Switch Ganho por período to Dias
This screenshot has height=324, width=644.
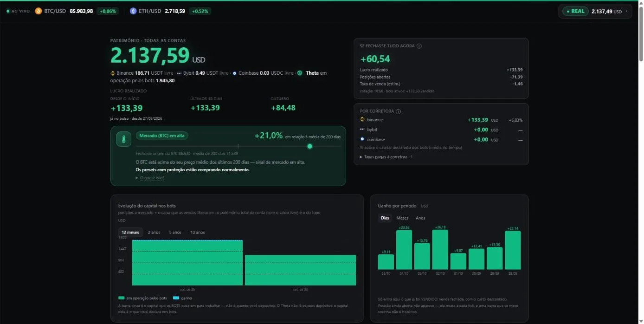(x=385, y=218)
